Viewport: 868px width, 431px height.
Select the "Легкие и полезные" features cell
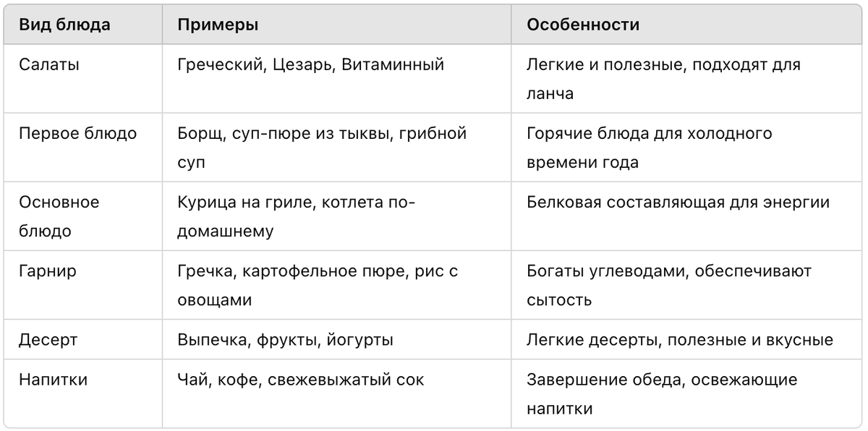click(687, 79)
